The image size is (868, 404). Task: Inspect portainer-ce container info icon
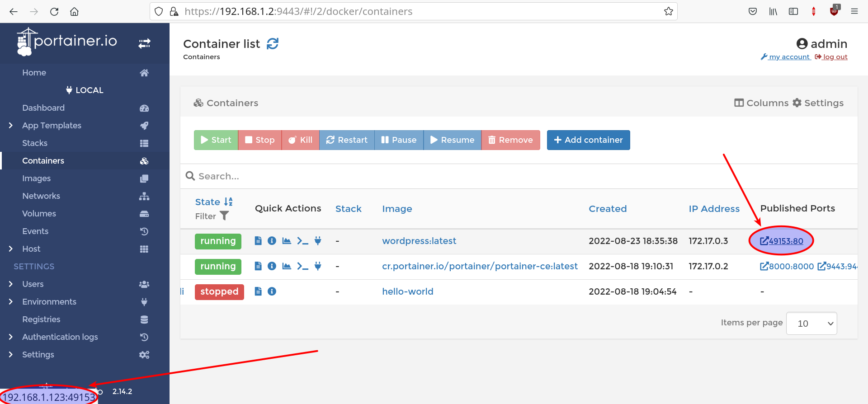tap(272, 266)
